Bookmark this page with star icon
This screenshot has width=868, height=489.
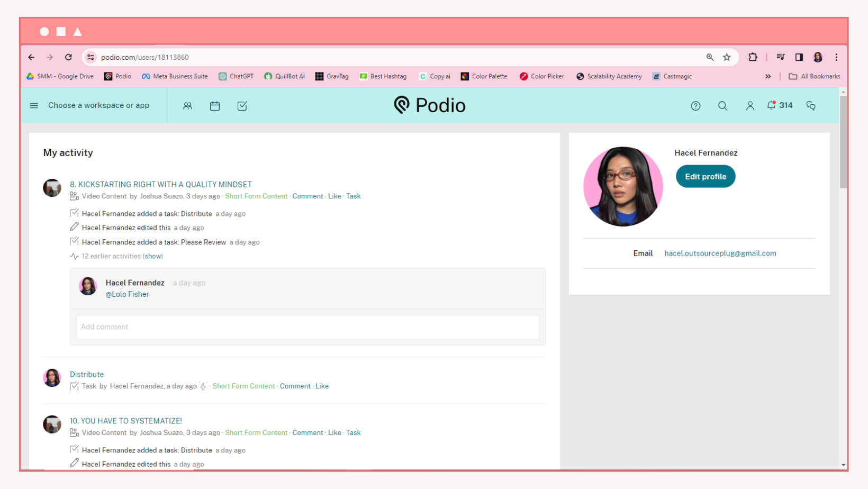tap(727, 57)
